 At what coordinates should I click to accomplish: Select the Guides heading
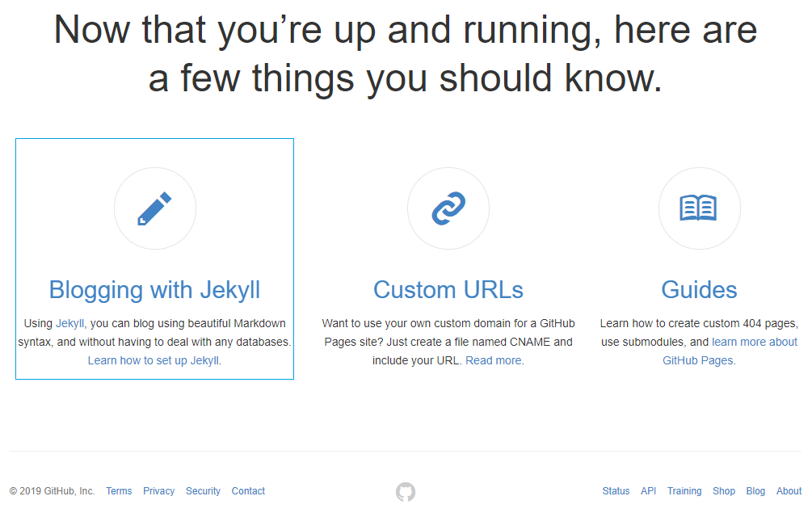point(699,289)
